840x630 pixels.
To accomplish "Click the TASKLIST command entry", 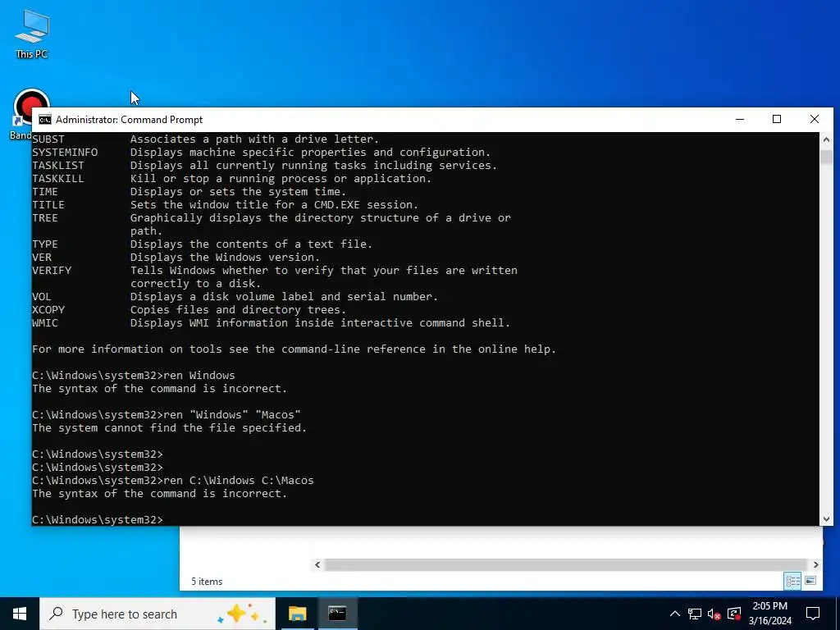I will (x=264, y=165).
